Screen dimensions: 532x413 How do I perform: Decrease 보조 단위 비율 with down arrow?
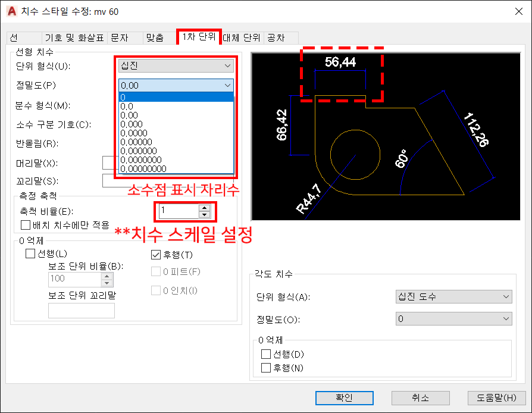coord(107,283)
